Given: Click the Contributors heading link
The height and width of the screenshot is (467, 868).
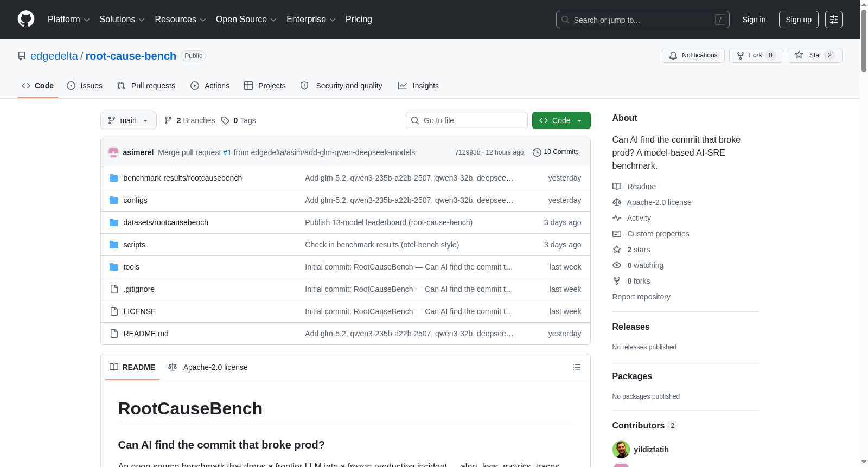Looking at the screenshot, I should 644,425.
